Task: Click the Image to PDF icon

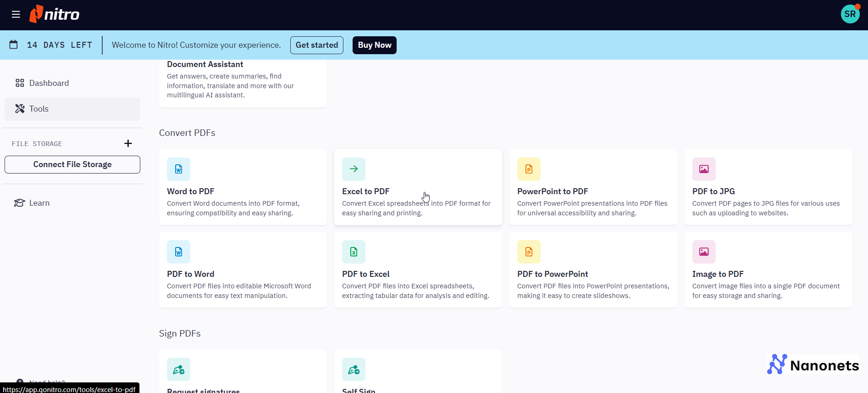Action: tap(704, 252)
